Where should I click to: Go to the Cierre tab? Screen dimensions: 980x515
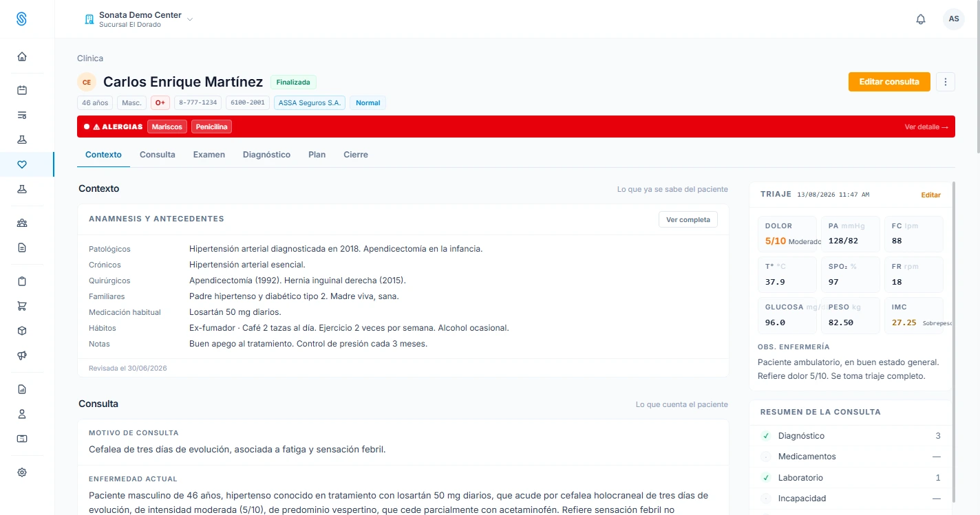click(356, 155)
